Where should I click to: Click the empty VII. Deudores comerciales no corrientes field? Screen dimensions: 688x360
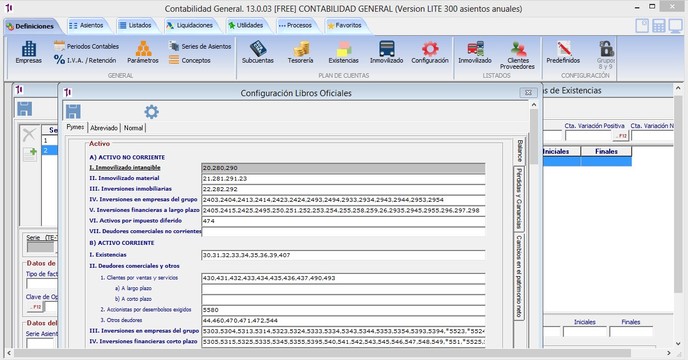pos(344,231)
